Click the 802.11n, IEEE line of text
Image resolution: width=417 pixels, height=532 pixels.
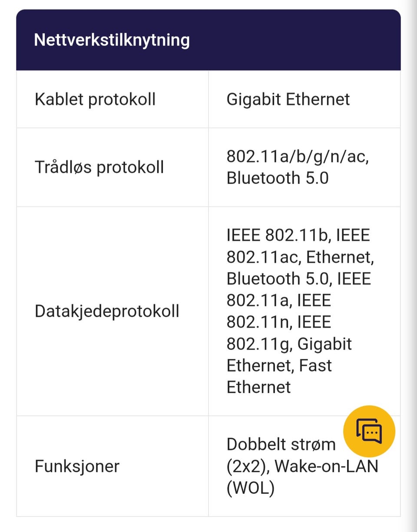(x=279, y=322)
